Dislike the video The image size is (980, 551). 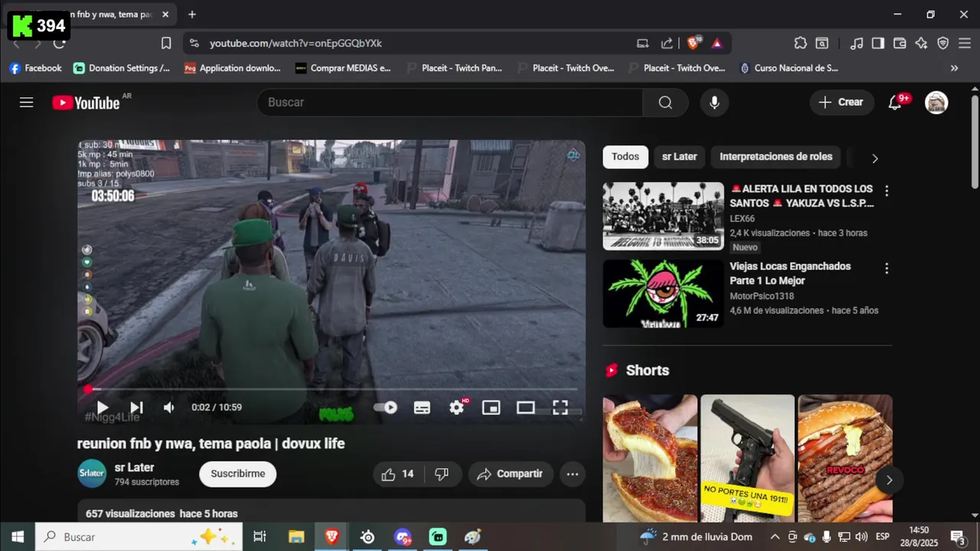click(442, 474)
